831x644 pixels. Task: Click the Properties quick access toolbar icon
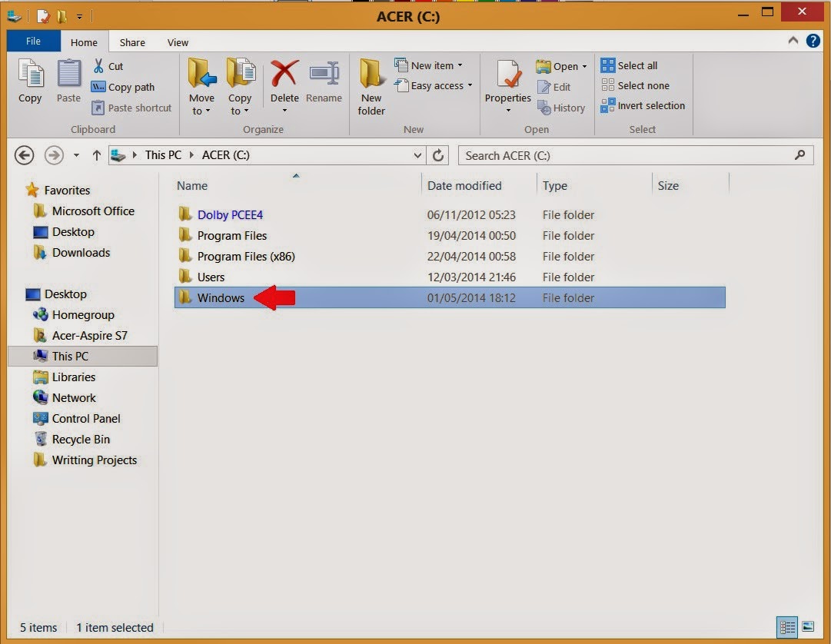click(43, 16)
